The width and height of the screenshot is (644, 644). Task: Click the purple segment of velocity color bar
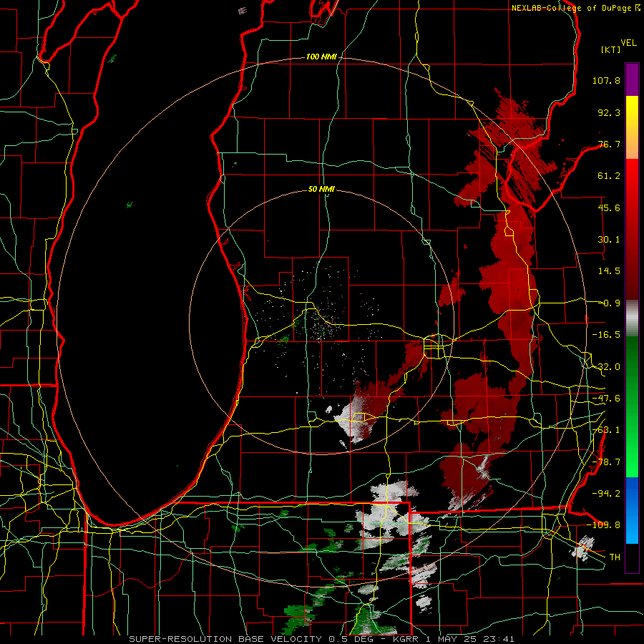point(632,79)
